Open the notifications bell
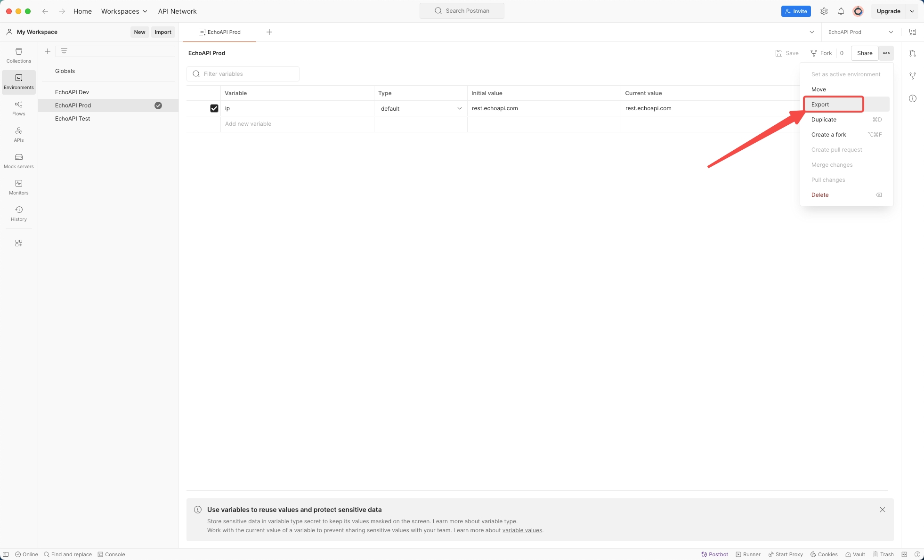Screen dimensions: 924x560 point(841,11)
